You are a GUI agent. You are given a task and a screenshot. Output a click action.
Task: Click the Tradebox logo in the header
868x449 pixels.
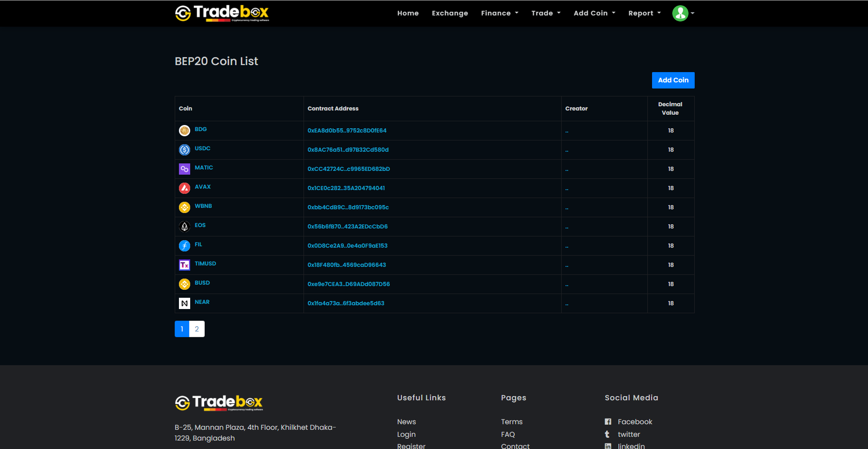[222, 13]
